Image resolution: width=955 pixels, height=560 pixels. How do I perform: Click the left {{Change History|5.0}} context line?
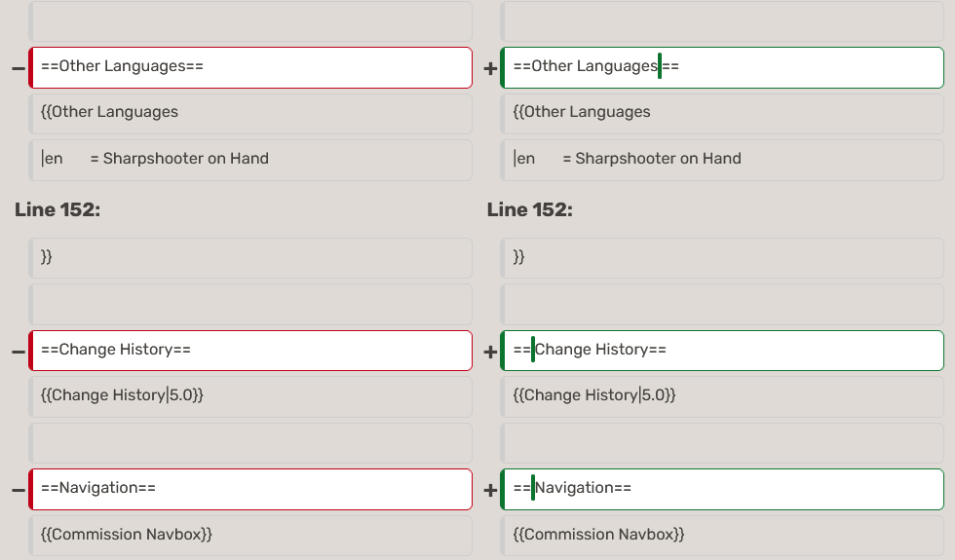click(x=122, y=395)
